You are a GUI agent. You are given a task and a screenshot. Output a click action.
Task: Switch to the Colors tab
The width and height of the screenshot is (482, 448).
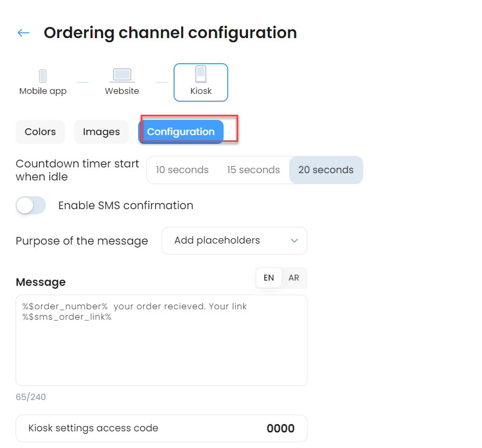(40, 132)
